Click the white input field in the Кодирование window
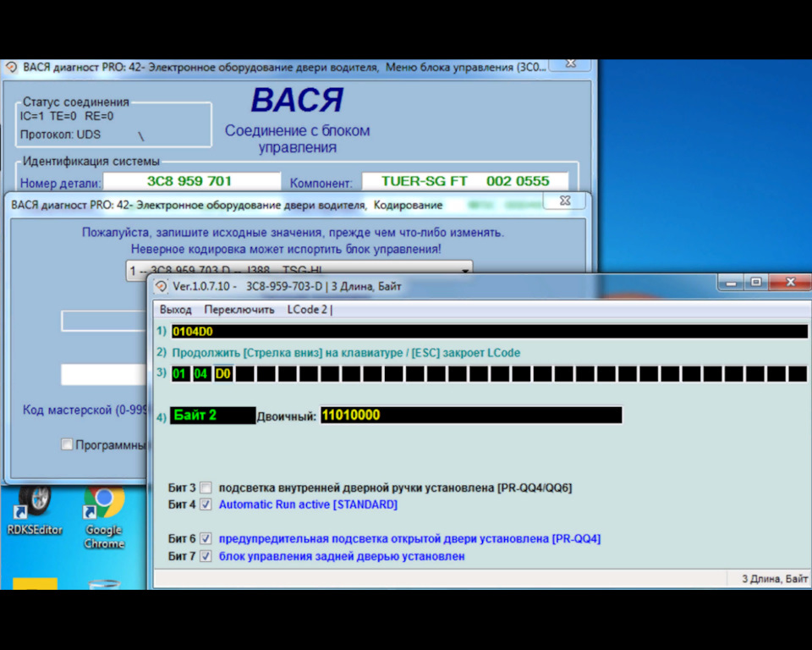 click(x=103, y=374)
